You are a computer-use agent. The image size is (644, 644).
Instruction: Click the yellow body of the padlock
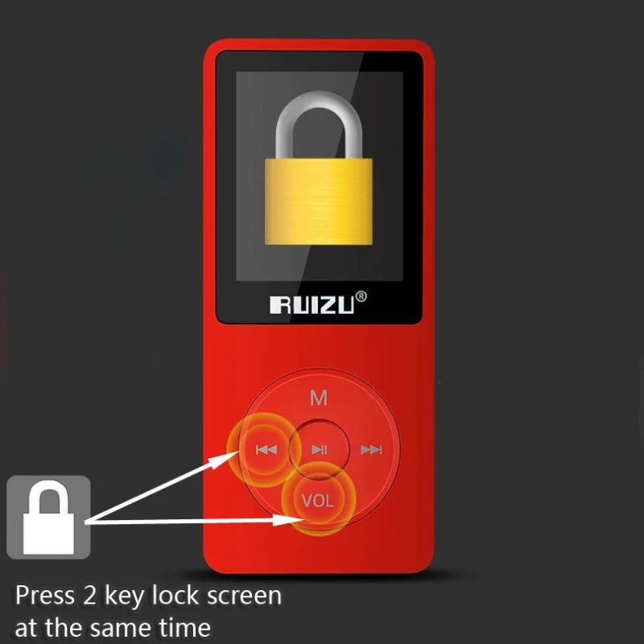click(319, 201)
